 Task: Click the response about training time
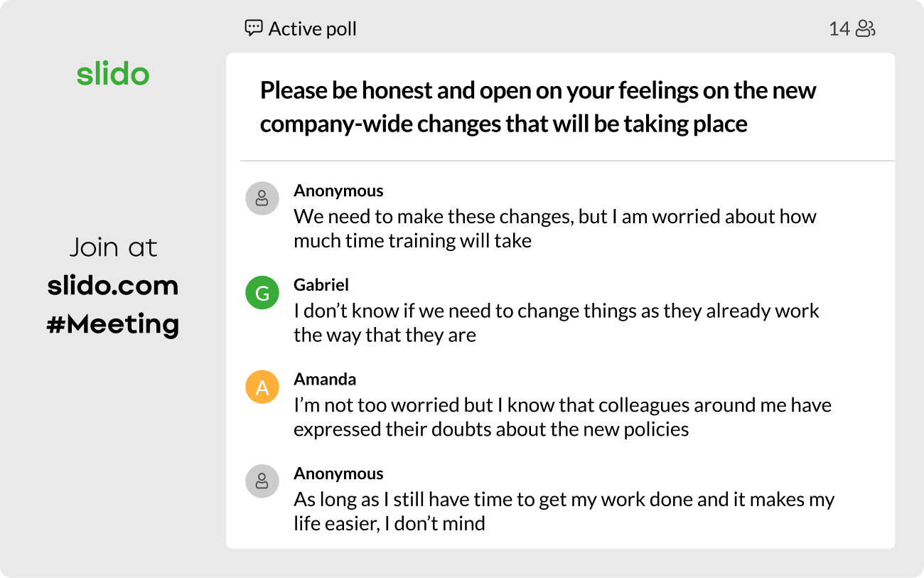click(554, 228)
